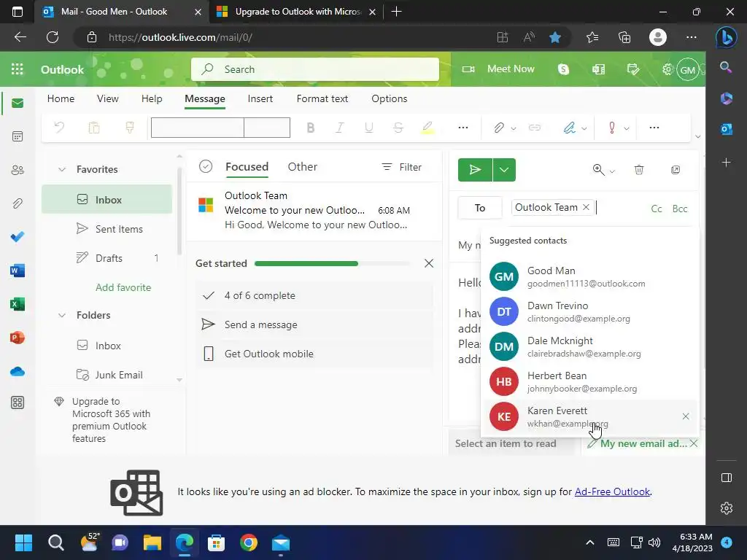Open the To Do checkmark icon
Screen dimensions: 747x560
coord(18,237)
